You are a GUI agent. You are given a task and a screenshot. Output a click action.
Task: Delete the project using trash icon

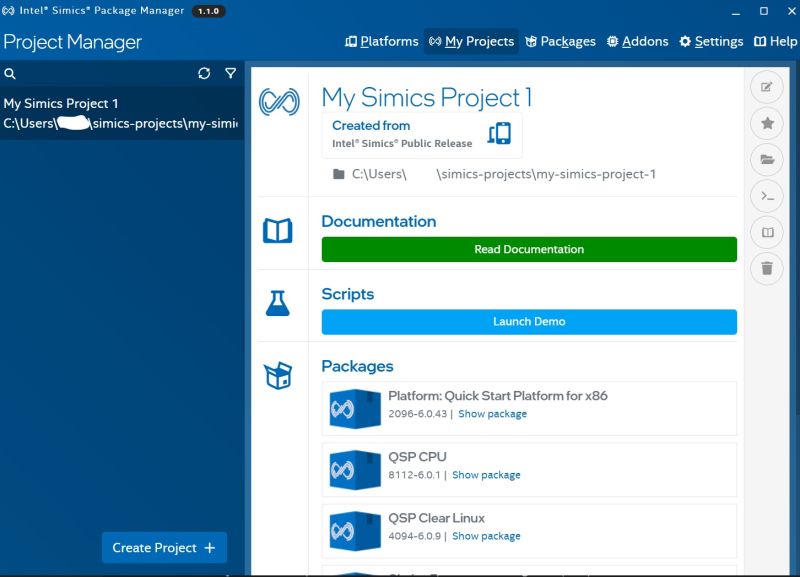766,268
